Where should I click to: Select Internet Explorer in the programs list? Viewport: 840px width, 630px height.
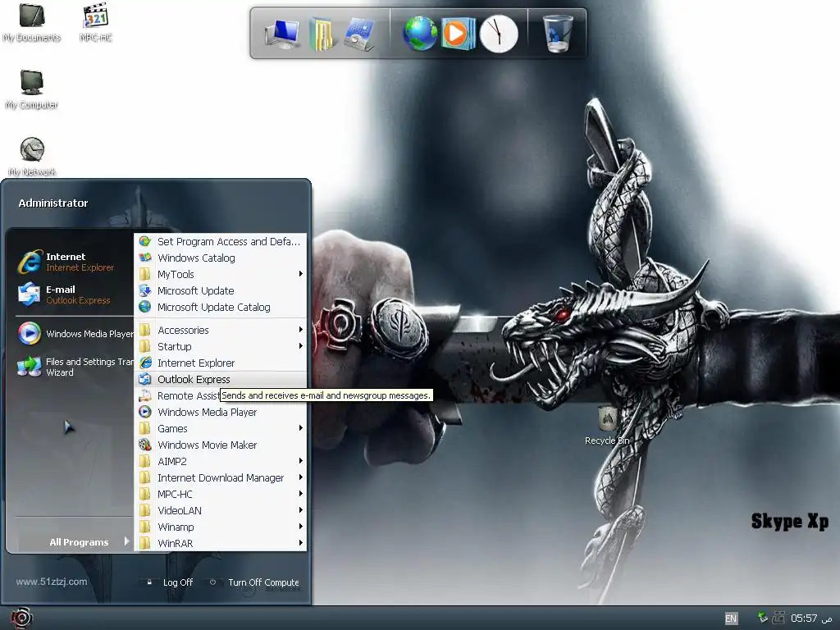click(220, 363)
